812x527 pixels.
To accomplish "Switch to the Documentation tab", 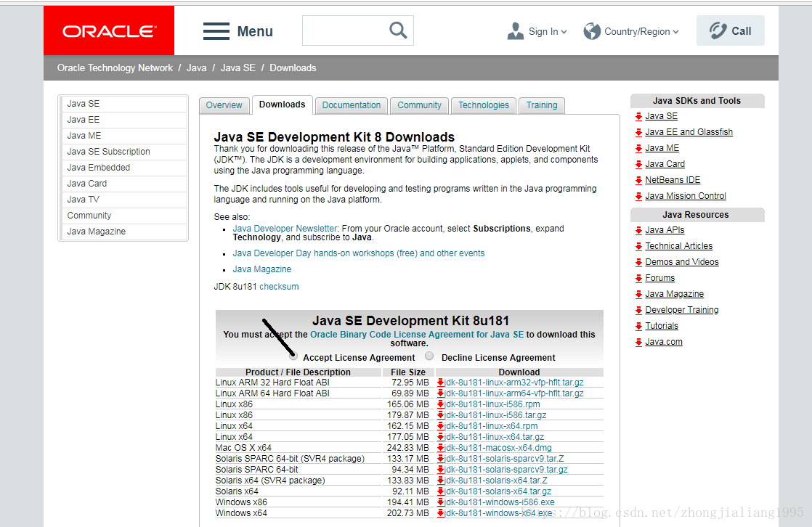I will (x=351, y=105).
